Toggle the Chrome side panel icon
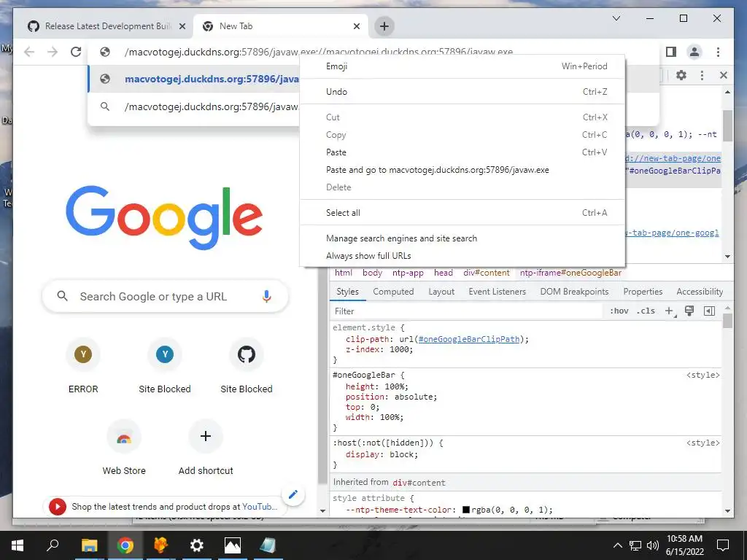The height and width of the screenshot is (560, 747). [x=671, y=52]
